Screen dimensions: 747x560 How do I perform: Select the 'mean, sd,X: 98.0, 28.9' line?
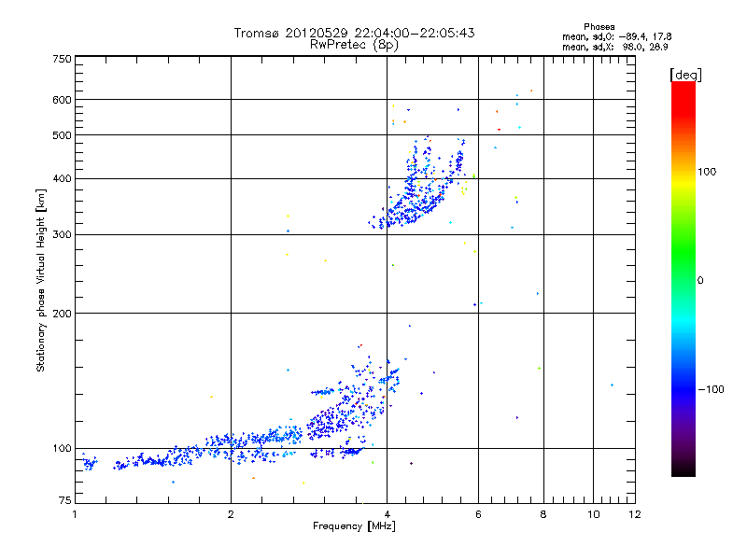[614, 47]
